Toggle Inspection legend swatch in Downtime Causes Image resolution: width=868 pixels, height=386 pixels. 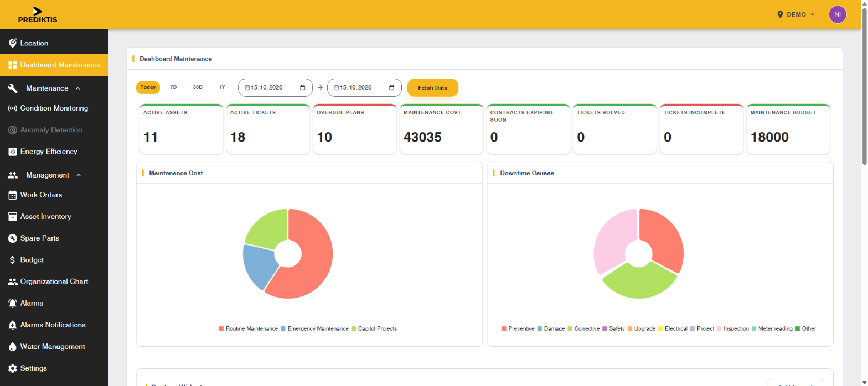(720, 328)
